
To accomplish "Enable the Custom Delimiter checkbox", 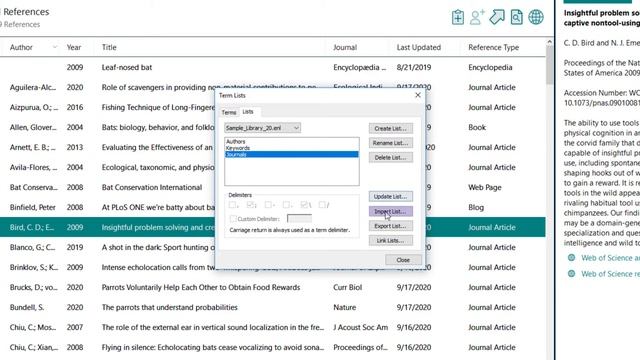I will tap(233, 219).
